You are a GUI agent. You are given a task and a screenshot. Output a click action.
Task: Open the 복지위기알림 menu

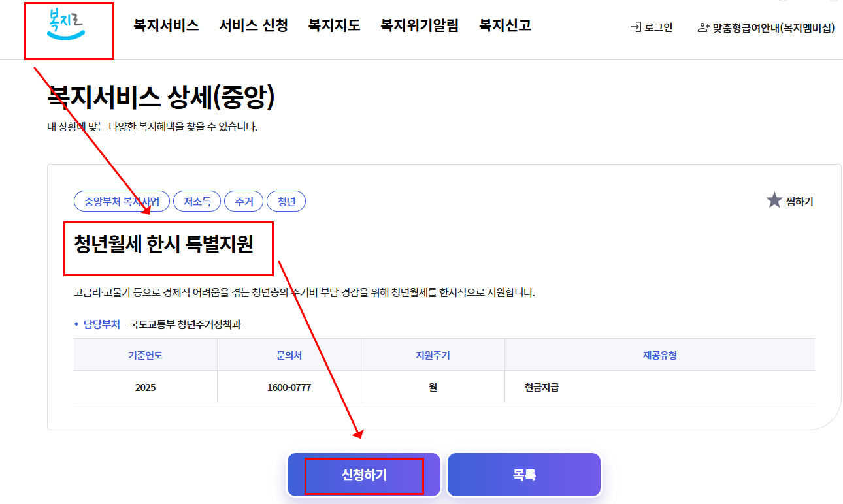pyautogui.click(x=420, y=25)
